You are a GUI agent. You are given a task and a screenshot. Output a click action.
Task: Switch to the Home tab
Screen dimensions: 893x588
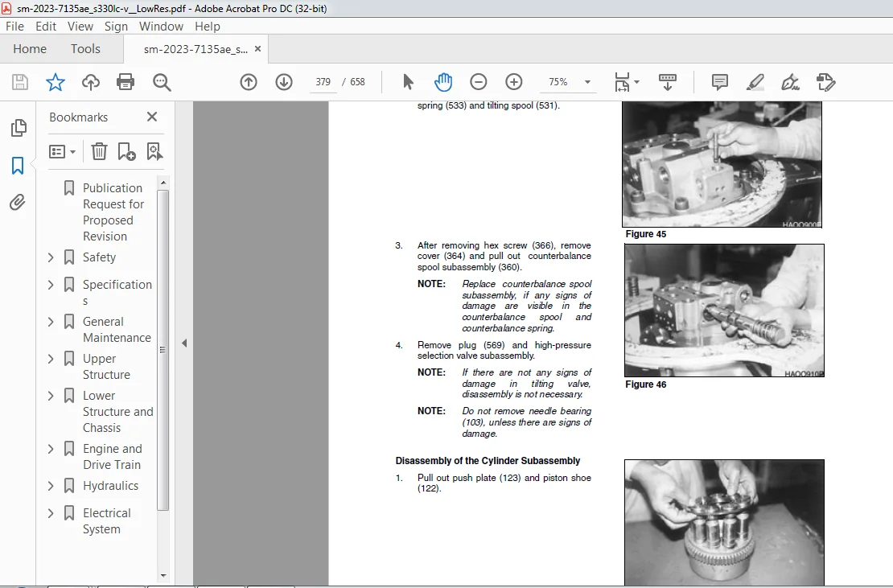(x=30, y=49)
